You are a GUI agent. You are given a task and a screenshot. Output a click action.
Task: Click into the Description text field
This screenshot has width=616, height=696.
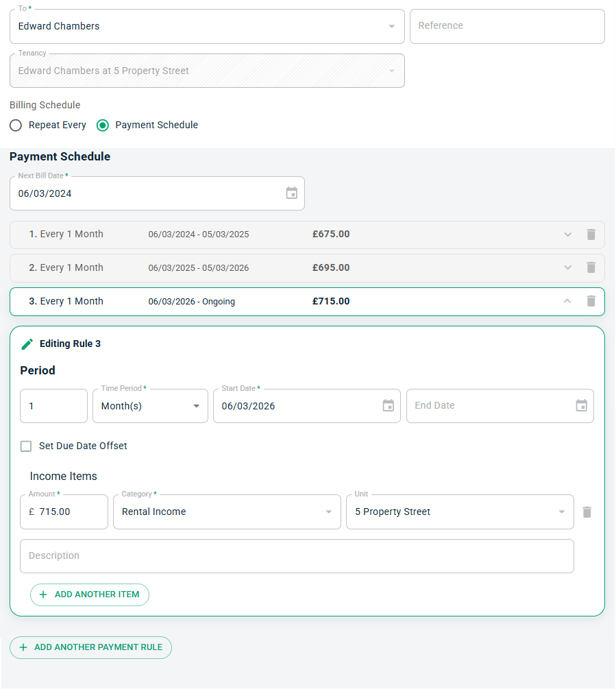(x=296, y=556)
